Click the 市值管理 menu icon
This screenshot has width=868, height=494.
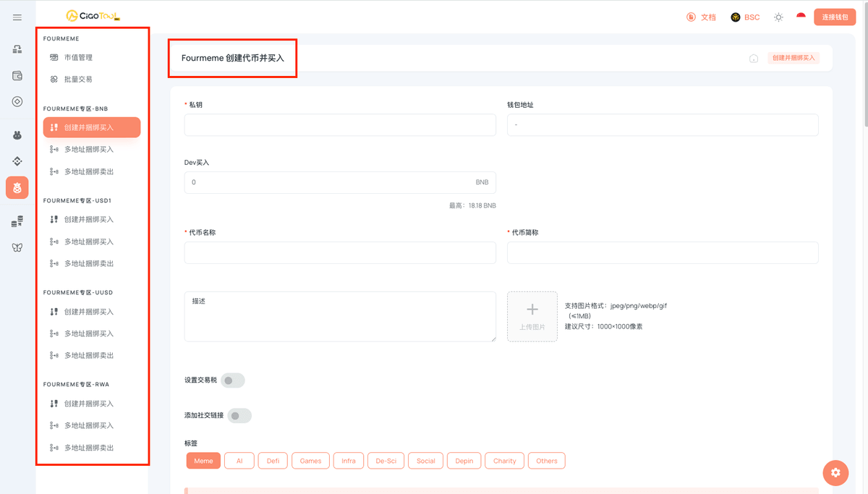coord(54,57)
